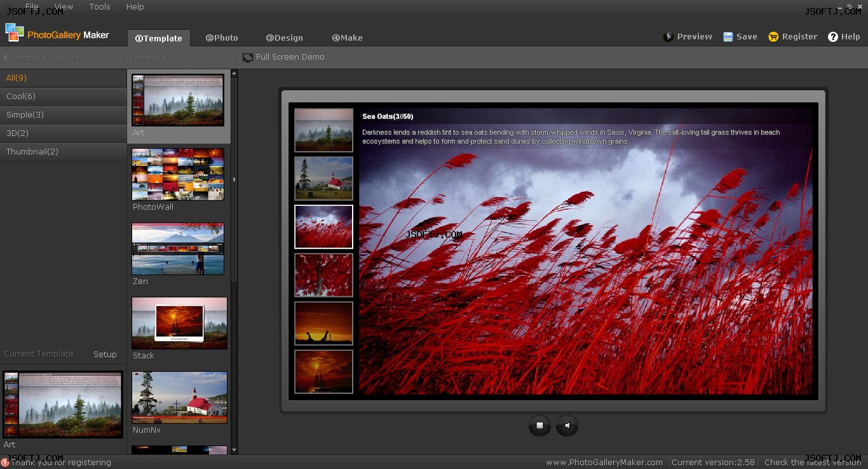This screenshot has width=868, height=469.
Task: Choose the Zen template thumbnail
Action: [x=178, y=248]
